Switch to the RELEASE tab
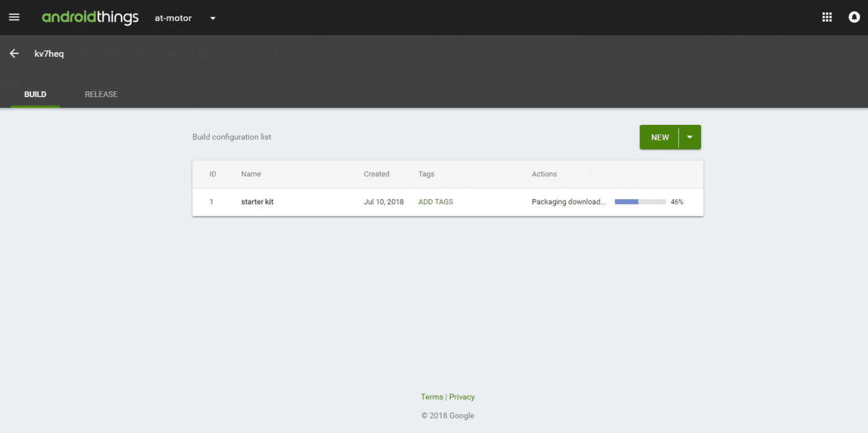The height and width of the screenshot is (433, 868). pyautogui.click(x=101, y=94)
